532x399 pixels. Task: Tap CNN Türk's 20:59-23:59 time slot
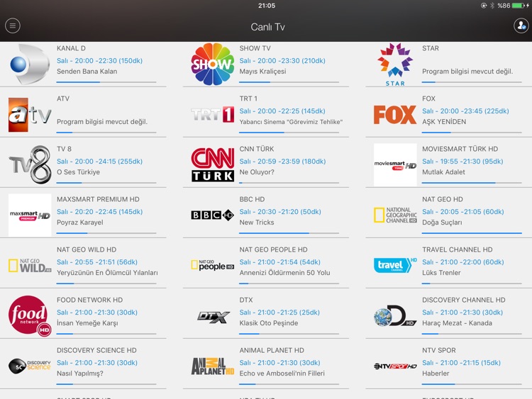(x=282, y=162)
